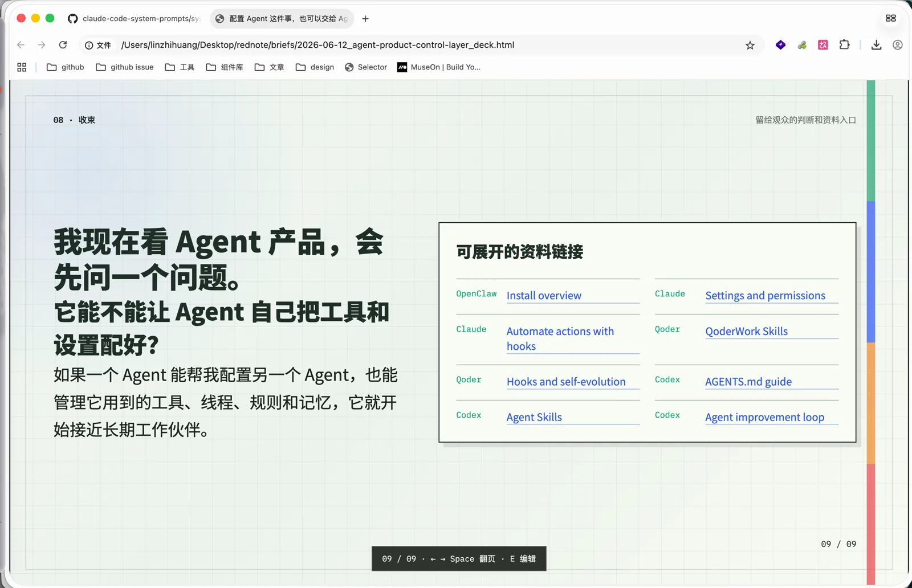
Task: Open the purple diamond extension icon
Action: point(780,45)
